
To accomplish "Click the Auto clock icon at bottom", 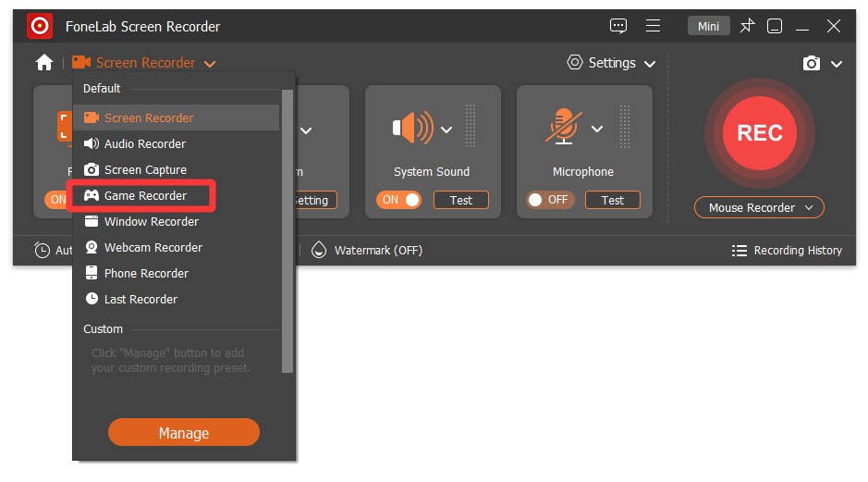I will (43, 251).
